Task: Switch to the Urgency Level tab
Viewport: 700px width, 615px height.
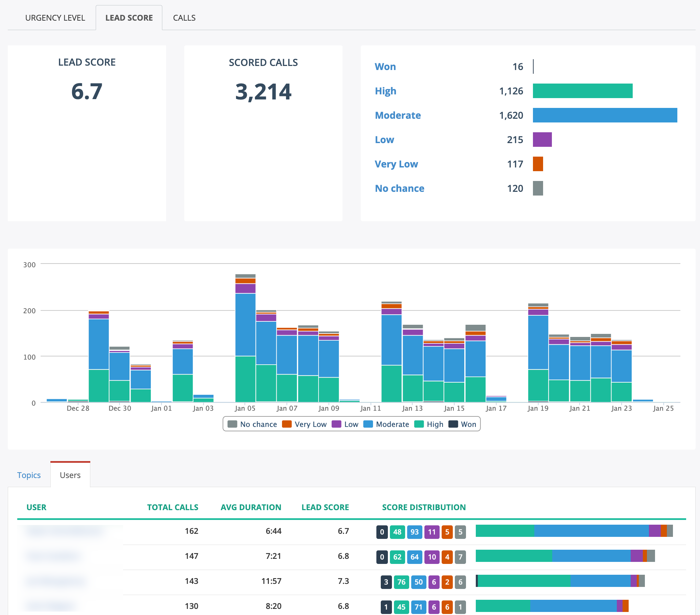Action: (x=55, y=18)
